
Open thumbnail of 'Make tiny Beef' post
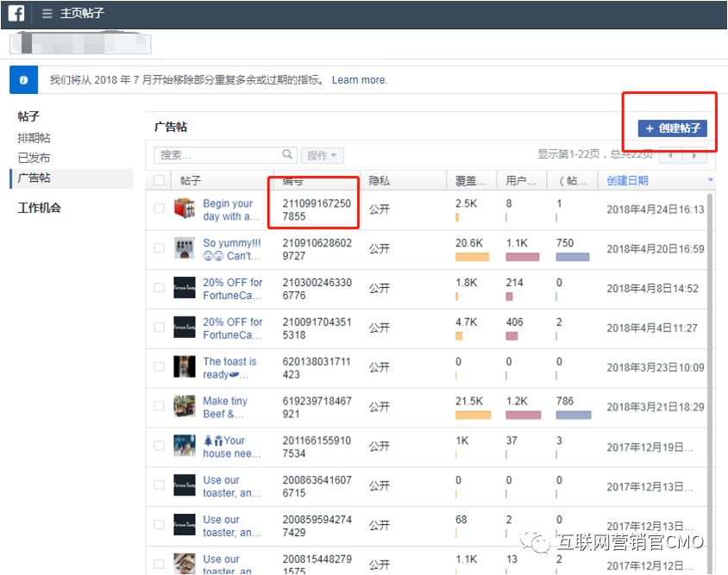tap(185, 406)
